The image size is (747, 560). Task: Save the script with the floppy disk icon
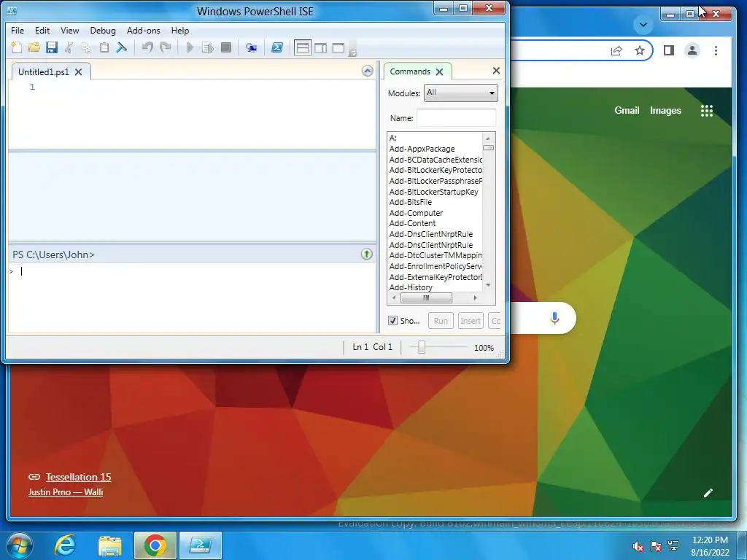point(52,47)
